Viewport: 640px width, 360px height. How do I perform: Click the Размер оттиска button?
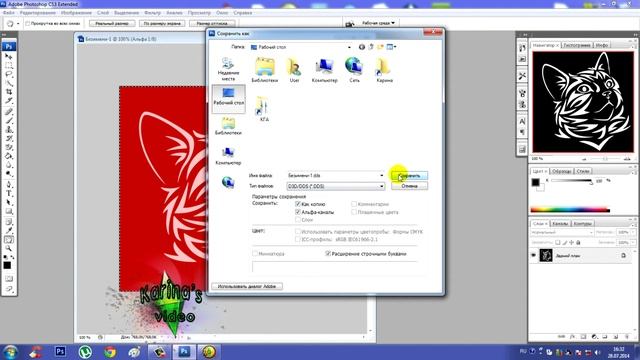coord(212,24)
